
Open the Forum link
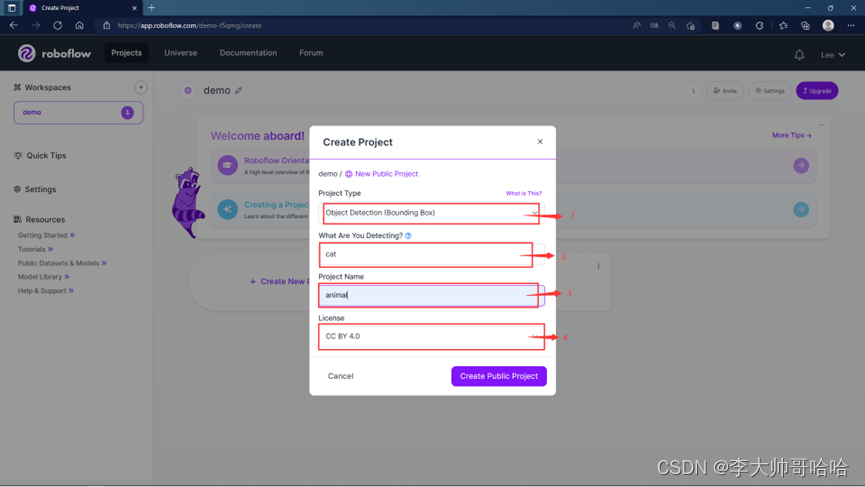pyautogui.click(x=311, y=53)
